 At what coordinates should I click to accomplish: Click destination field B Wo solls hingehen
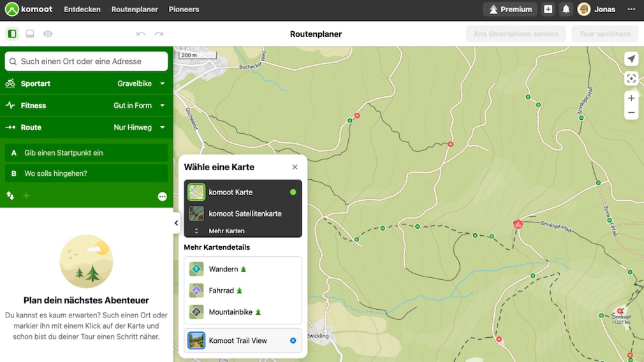click(86, 173)
